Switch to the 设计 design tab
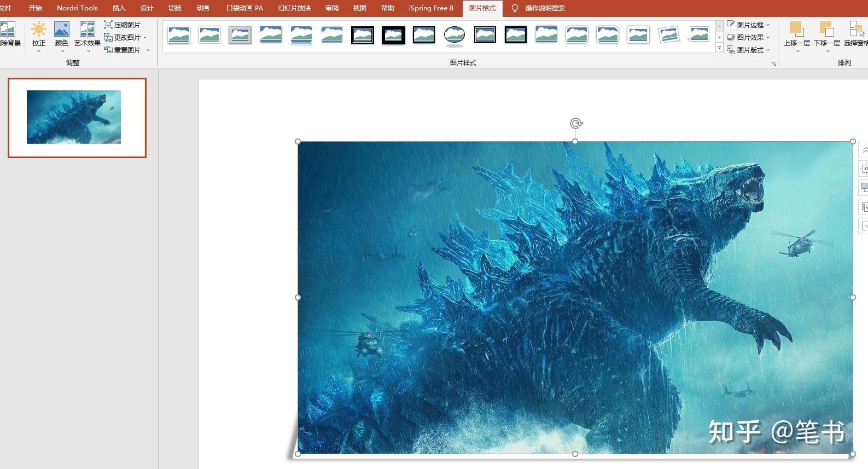The image size is (868, 469). (x=147, y=8)
